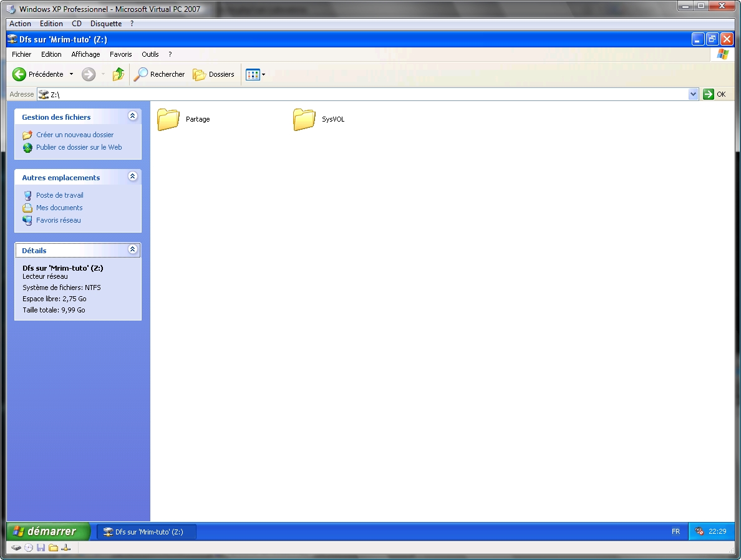
Task: Expand the address bar dropdown
Action: point(693,94)
